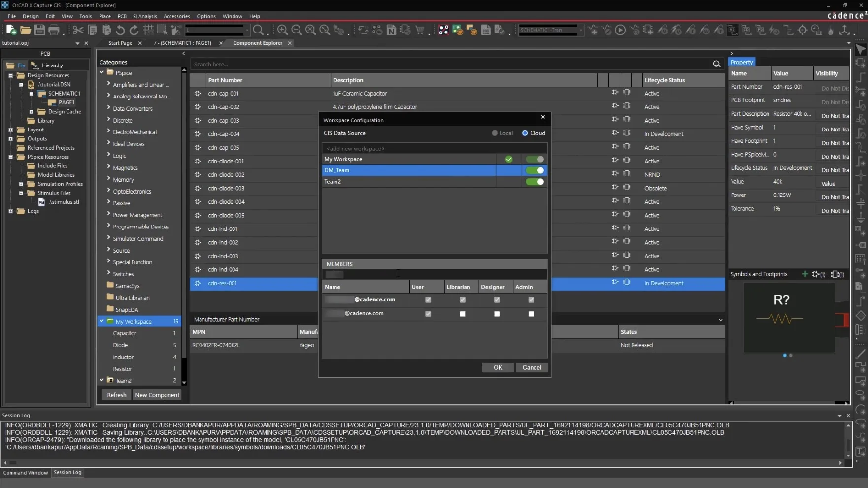
Task: Close the Workspace Configuration dialog
Action: coord(543,117)
